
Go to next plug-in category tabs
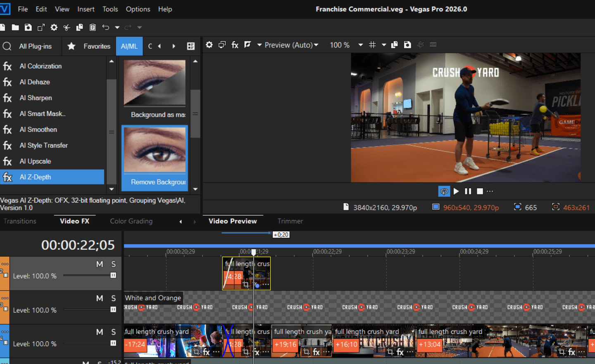pyautogui.click(x=174, y=46)
